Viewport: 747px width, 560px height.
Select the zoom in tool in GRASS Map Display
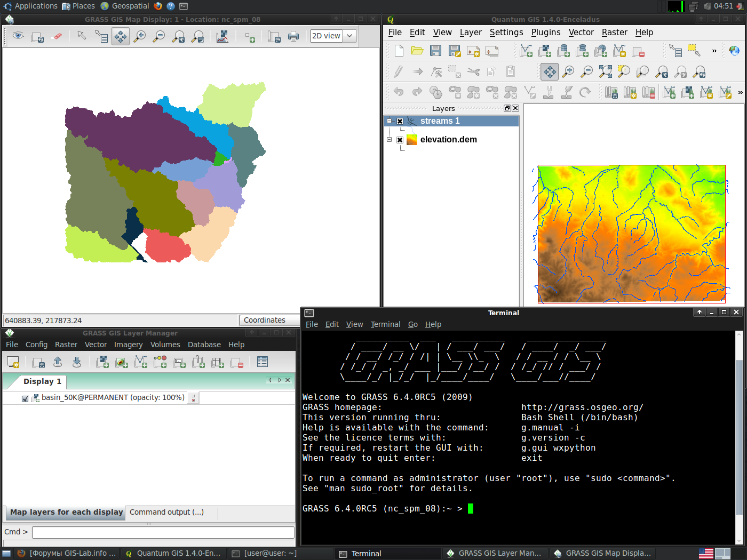[140, 36]
